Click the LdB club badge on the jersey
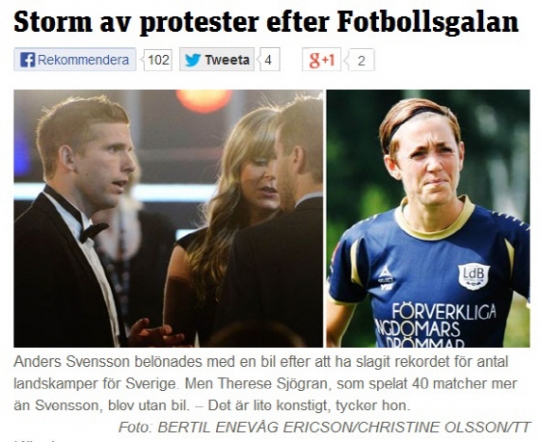Screen dimensions: 540x442 pos(474,276)
